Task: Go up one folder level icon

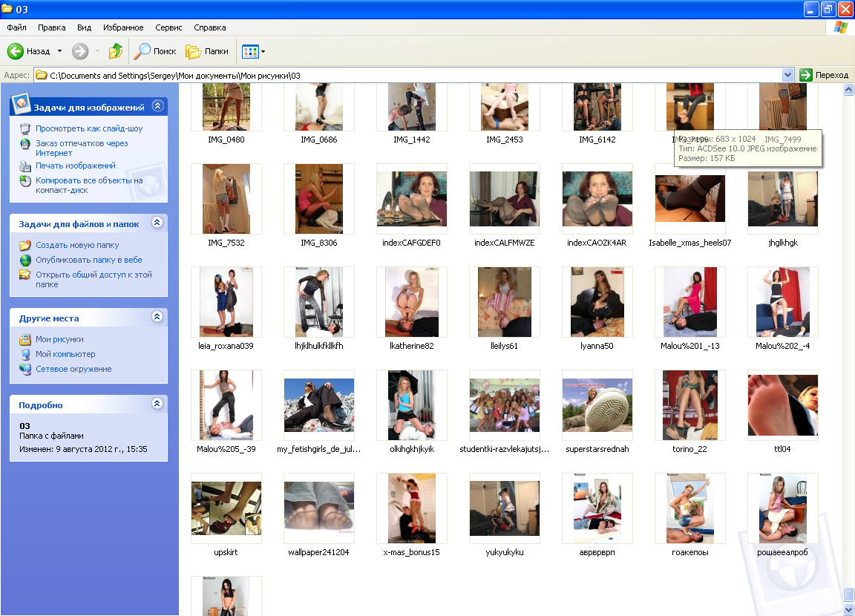Action: coord(116,51)
